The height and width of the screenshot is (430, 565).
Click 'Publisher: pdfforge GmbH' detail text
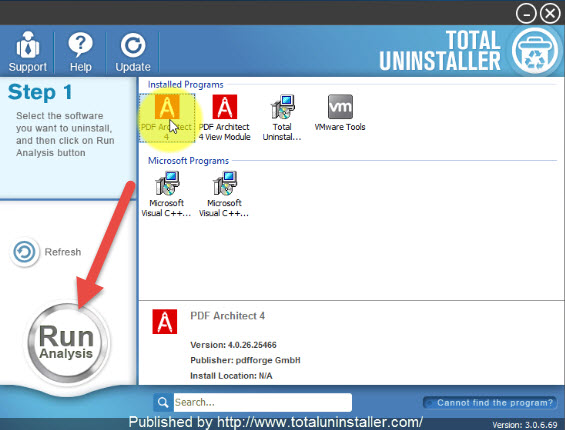[x=245, y=360]
